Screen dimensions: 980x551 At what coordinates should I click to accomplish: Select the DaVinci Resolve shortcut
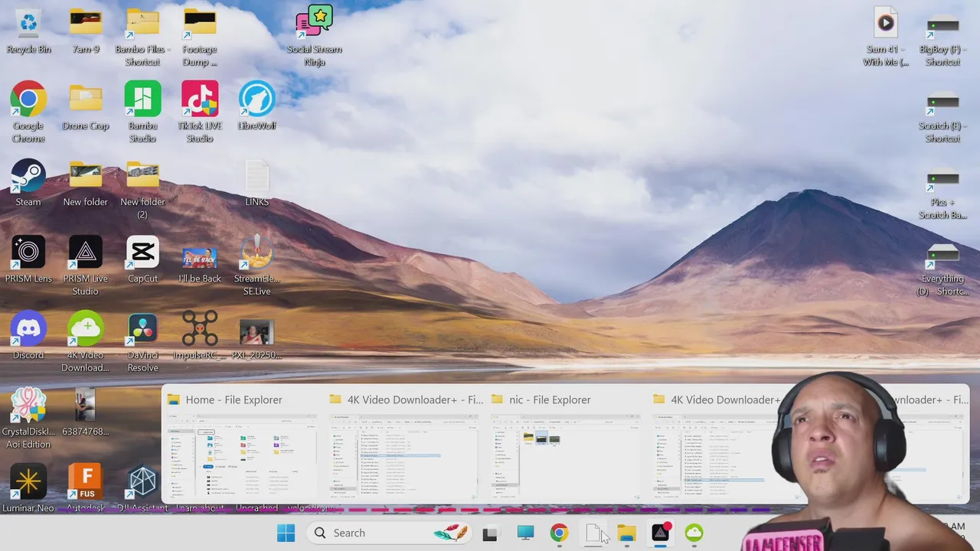click(x=142, y=342)
